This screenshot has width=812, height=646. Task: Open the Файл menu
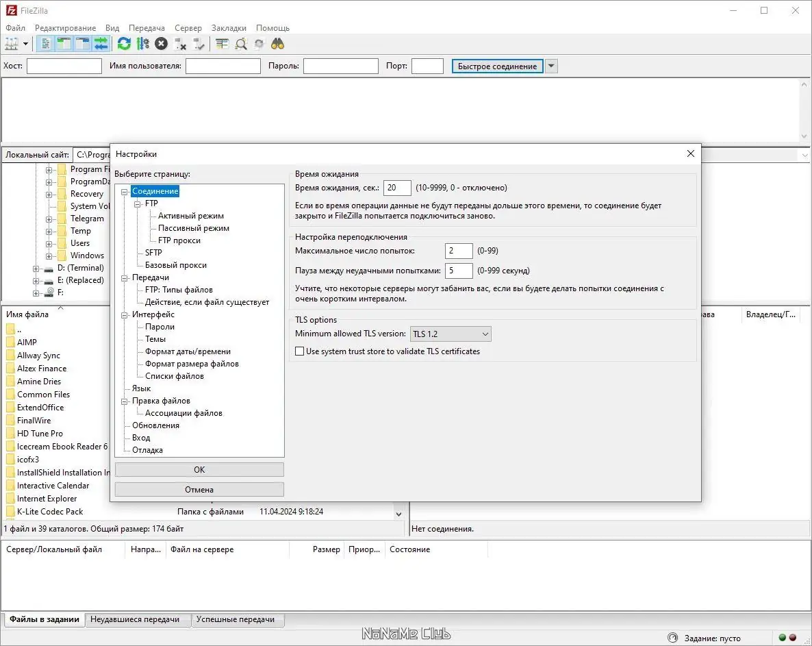16,28
